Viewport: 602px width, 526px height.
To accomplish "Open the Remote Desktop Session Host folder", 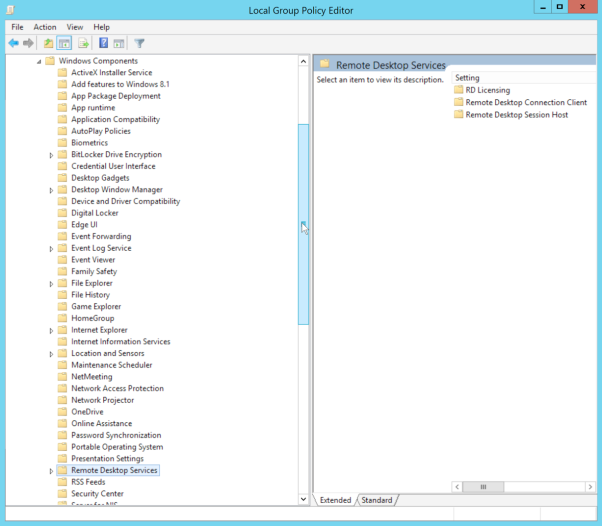I will (x=516, y=114).
